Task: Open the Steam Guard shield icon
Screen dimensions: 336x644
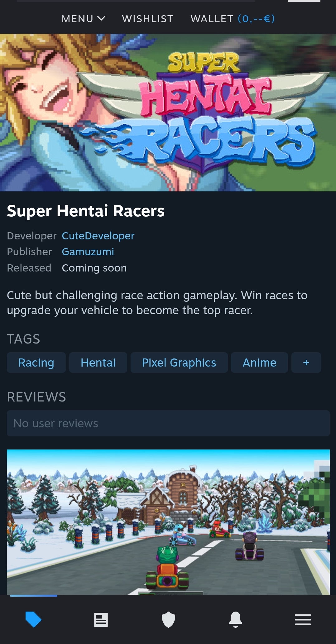Action: pos(168,619)
